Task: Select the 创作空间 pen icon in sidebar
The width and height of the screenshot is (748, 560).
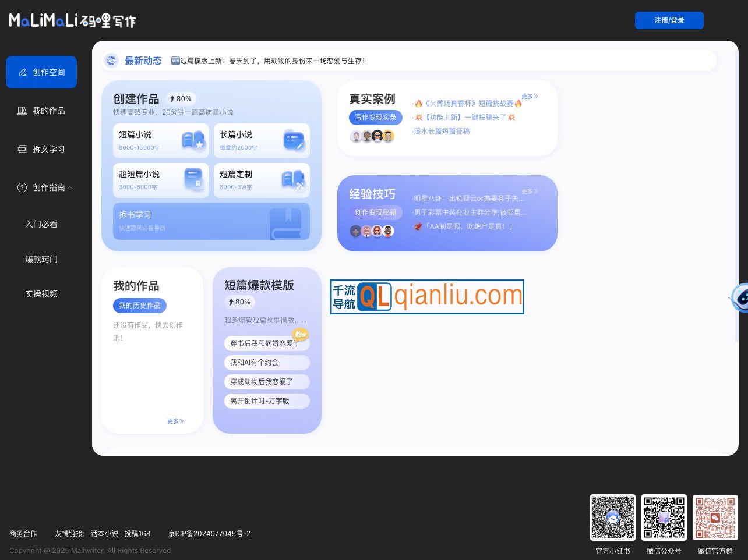Action: [x=23, y=72]
